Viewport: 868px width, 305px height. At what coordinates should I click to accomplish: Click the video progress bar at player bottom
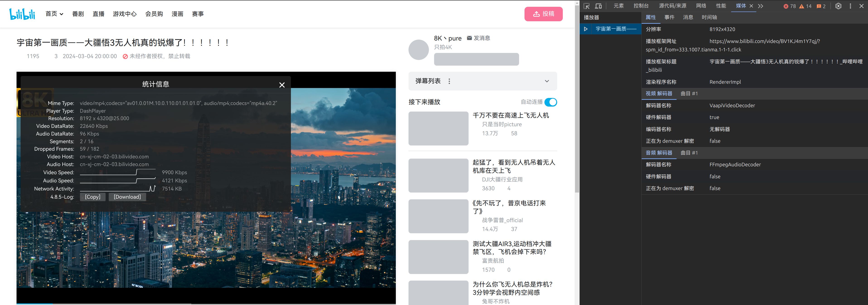(x=206, y=304)
